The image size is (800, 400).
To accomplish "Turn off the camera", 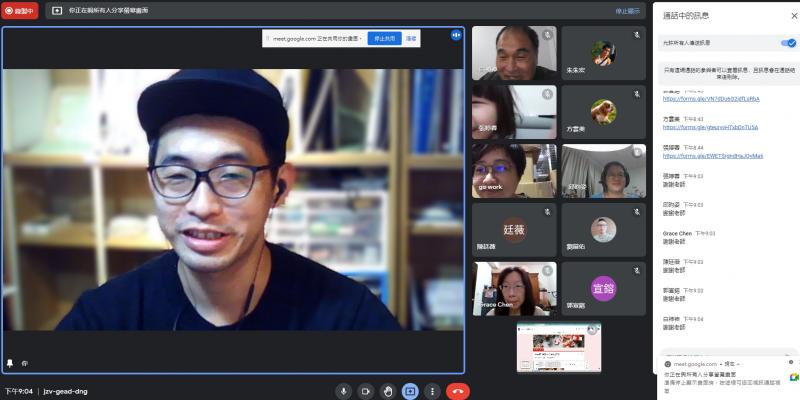I will (366, 391).
